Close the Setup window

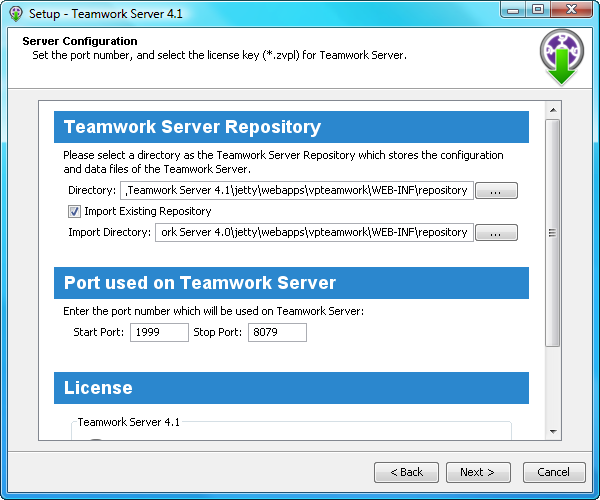click(x=572, y=10)
